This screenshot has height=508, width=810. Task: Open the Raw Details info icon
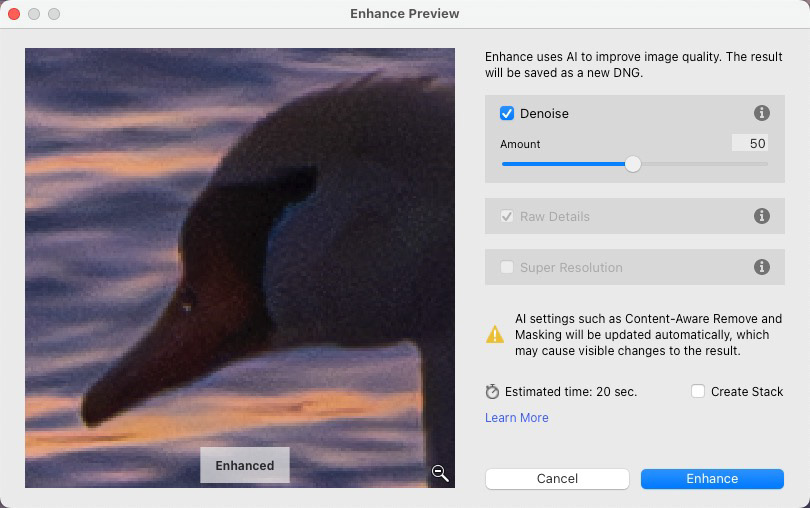(761, 216)
